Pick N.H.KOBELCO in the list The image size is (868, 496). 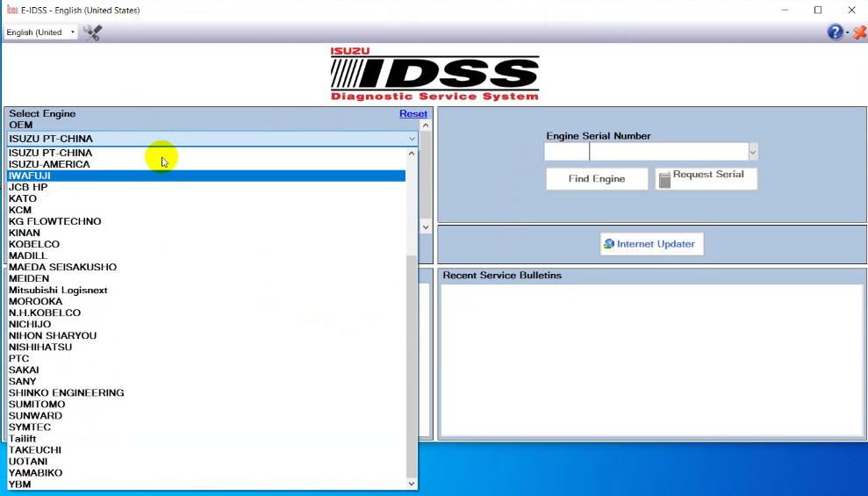206,313
